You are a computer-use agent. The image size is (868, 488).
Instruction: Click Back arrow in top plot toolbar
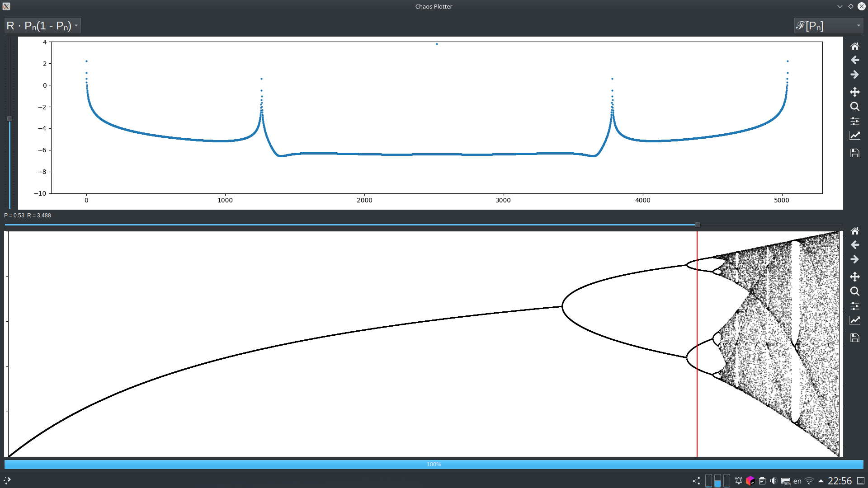coord(854,60)
